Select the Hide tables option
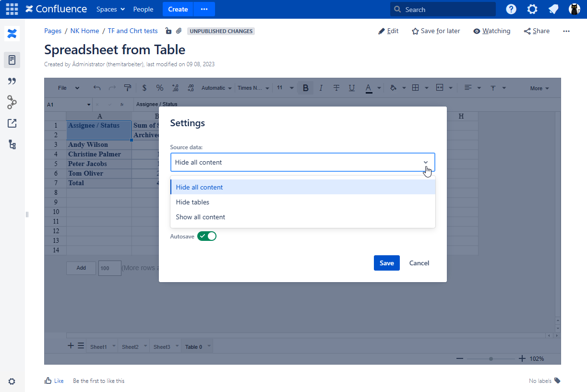 (x=192, y=202)
